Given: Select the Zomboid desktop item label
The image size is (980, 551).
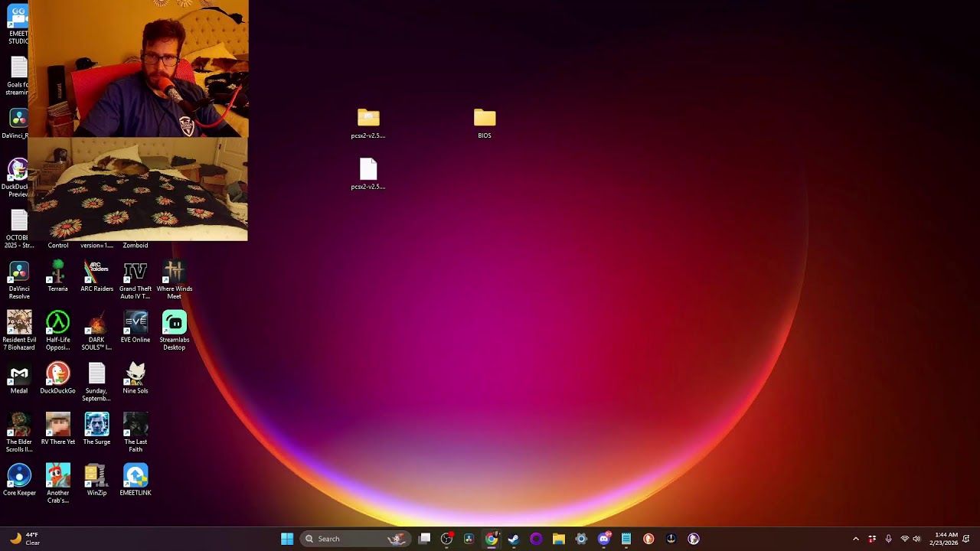Looking at the screenshot, I should click(136, 246).
